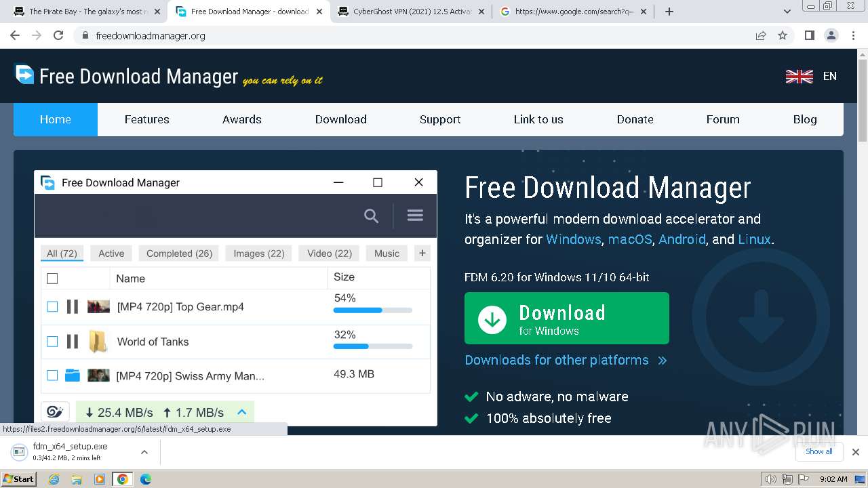The width and height of the screenshot is (868, 488).
Task: Open the Download nav item
Action: [341, 119]
